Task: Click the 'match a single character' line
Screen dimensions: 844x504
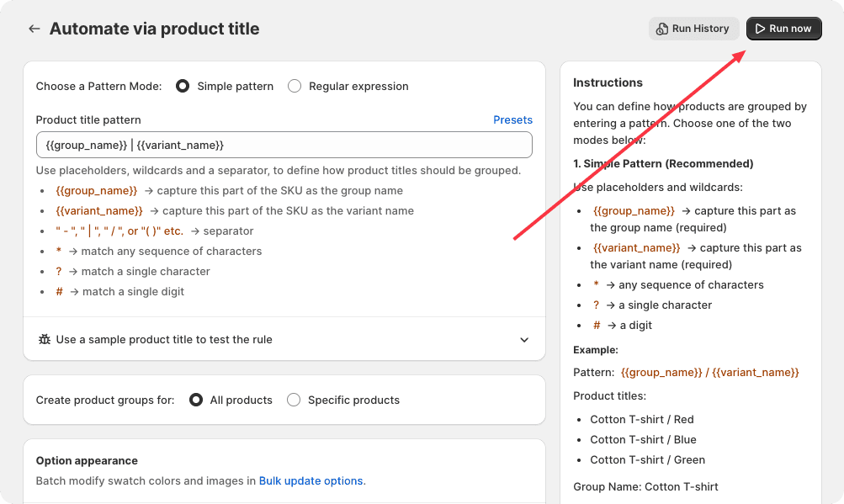Action: click(x=133, y=272)
